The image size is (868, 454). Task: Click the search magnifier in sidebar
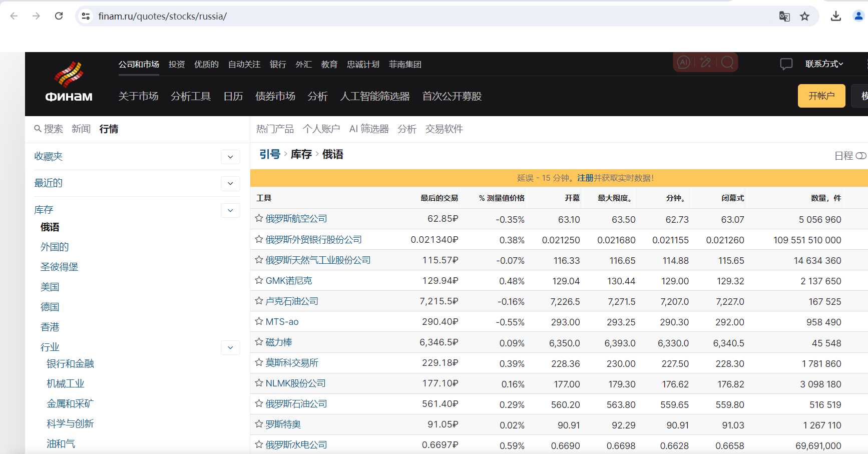pos(38,129)
